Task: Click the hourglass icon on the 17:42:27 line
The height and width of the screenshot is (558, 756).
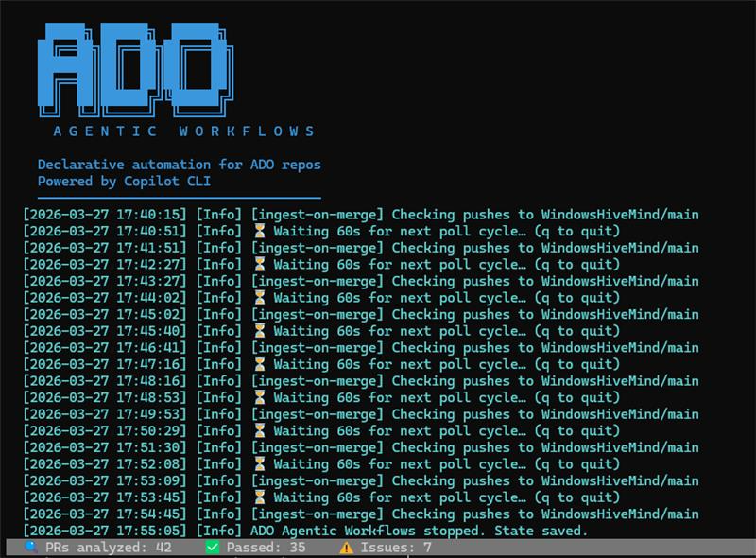Action: point(259,265)
